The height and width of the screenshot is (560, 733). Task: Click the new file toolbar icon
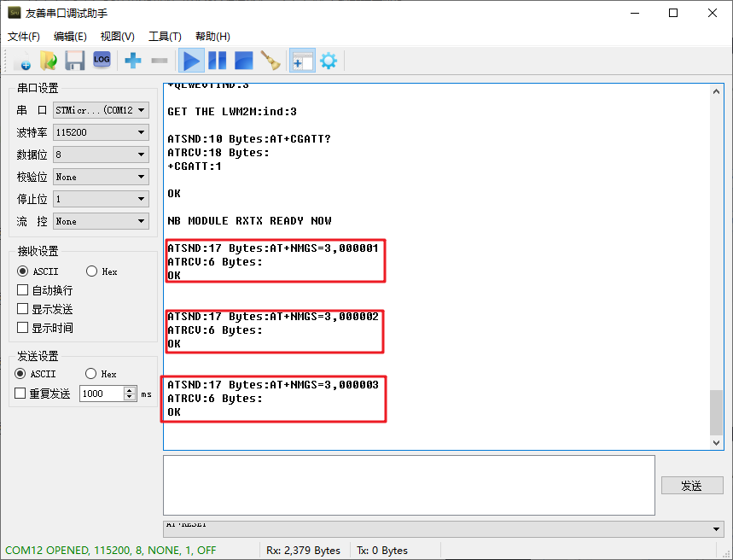click(22, 61)
